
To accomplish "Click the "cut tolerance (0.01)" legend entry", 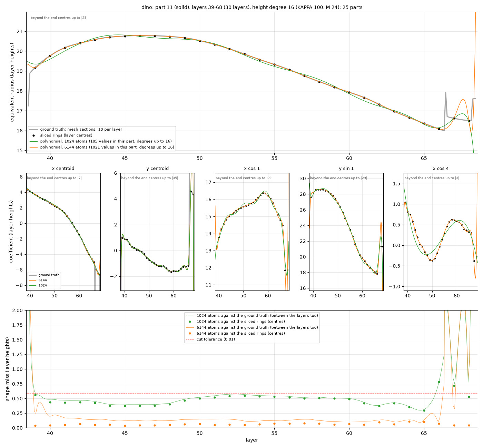I will (x=216, y=339).
